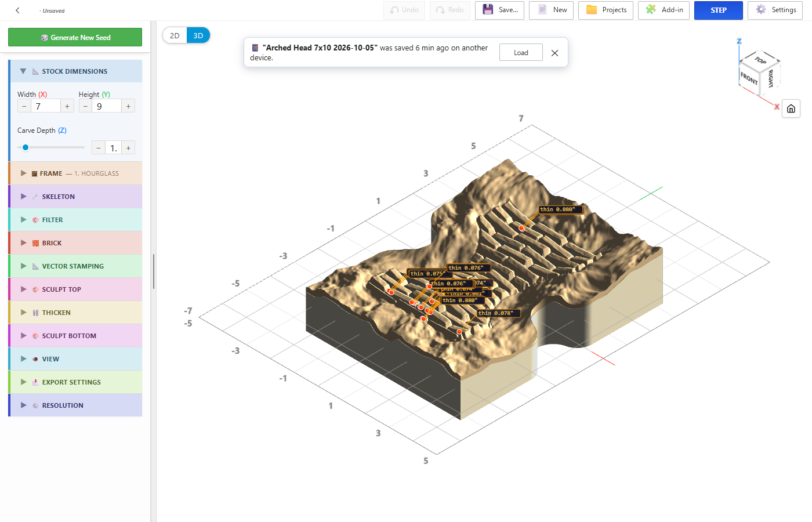Click the Width input field

[46, 106]
